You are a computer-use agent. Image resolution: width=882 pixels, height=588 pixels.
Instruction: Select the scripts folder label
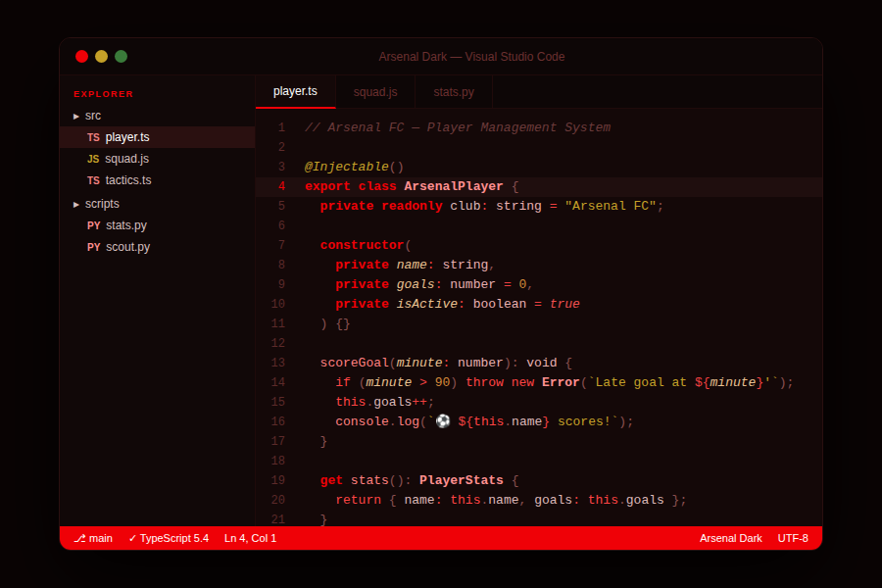[x=102, y=204]
